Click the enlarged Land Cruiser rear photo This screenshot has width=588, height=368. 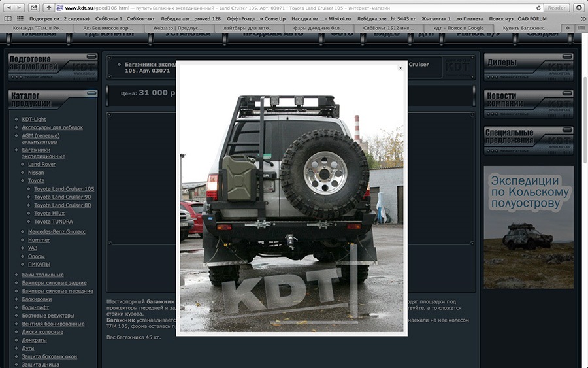(x=291, y=198)
